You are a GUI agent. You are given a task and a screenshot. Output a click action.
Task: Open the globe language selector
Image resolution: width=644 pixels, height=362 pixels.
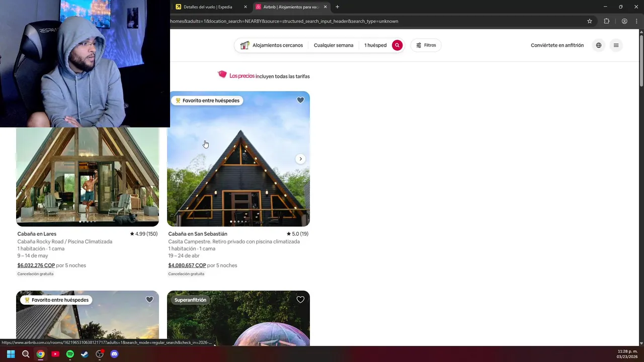point(599,45)
